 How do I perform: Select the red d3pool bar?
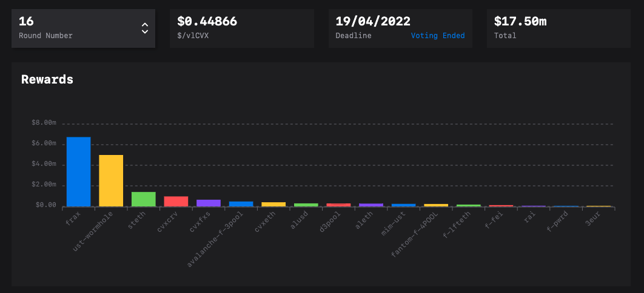click(338, 205)
